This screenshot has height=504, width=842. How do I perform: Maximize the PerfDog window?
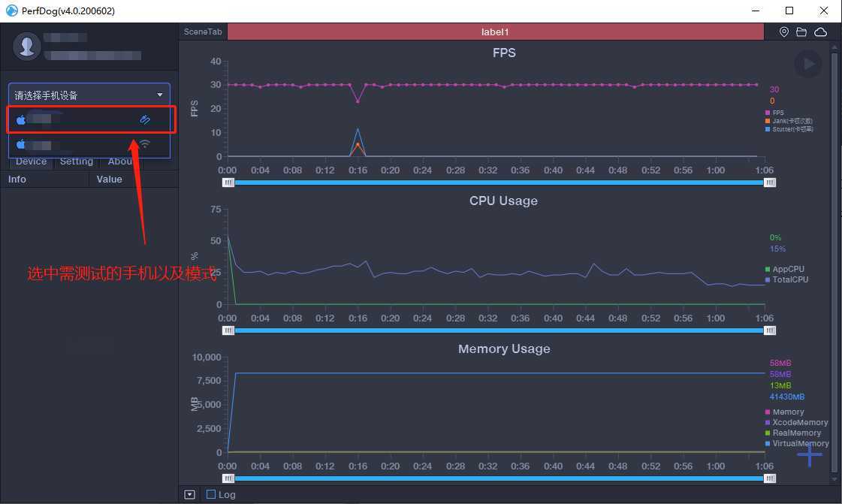pos(789,11)
